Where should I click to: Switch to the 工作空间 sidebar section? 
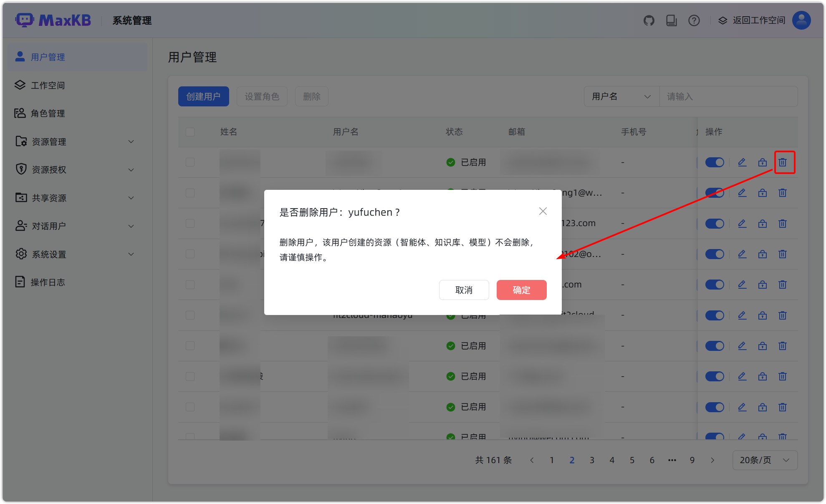click(x=48, y=85)
